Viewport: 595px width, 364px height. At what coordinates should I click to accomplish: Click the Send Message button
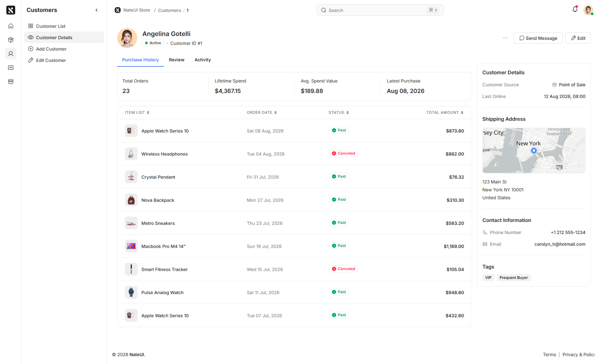click(538, 38)
